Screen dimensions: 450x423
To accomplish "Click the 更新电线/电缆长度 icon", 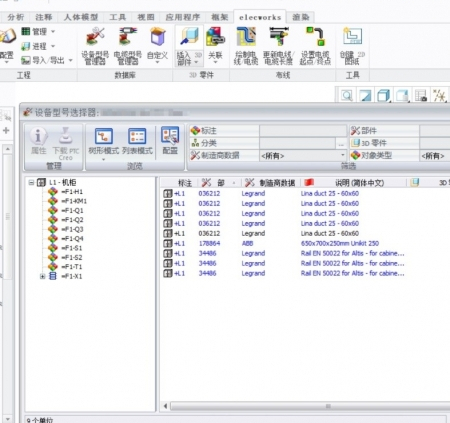I will tap(278, 37).
